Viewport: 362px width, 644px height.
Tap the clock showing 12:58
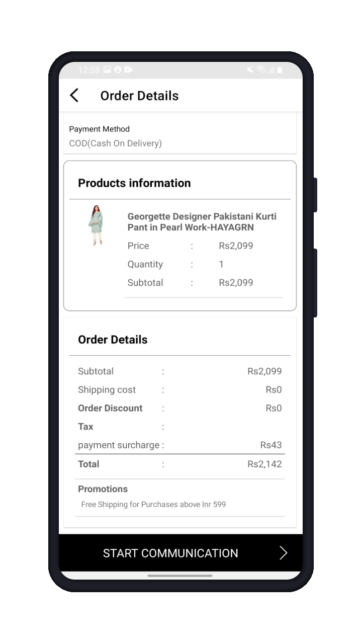coord(89,70)
